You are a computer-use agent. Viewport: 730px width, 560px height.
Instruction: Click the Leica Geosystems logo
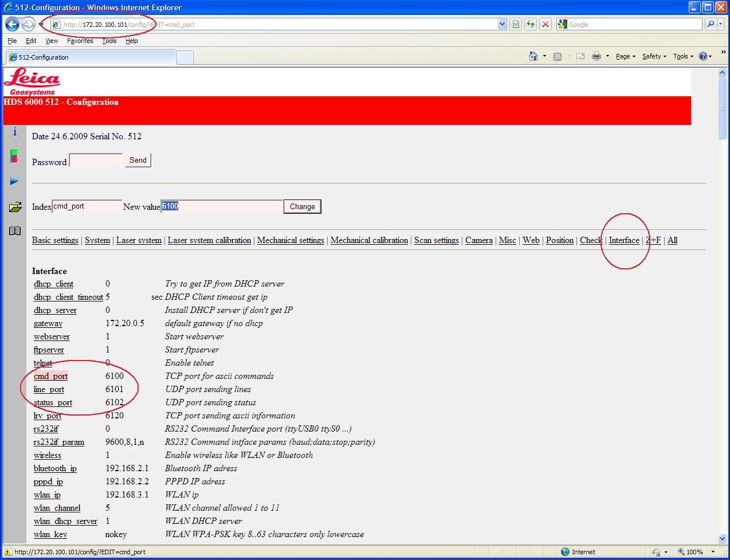[32, 81]
